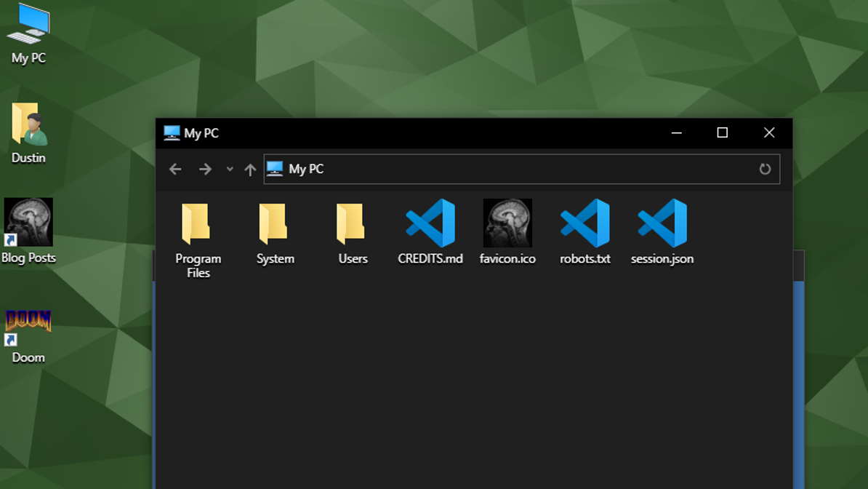Select the CREDITS.md file

(430, 224)
